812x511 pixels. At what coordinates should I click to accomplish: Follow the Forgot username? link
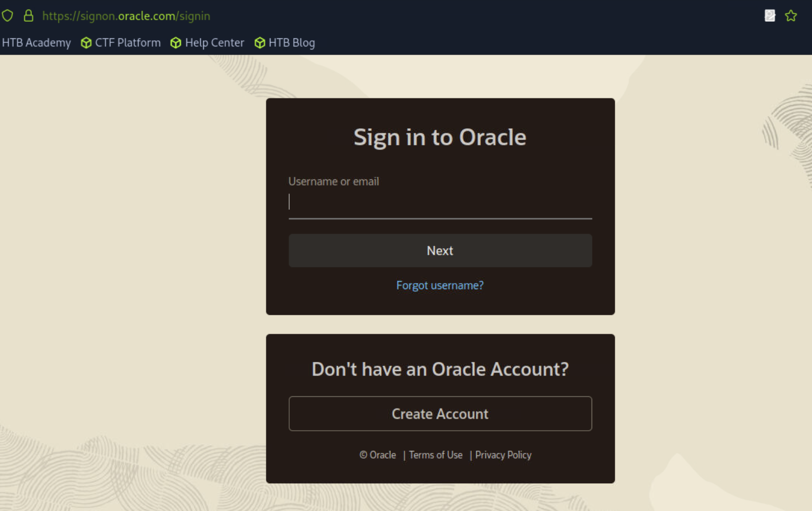(440, 286)
